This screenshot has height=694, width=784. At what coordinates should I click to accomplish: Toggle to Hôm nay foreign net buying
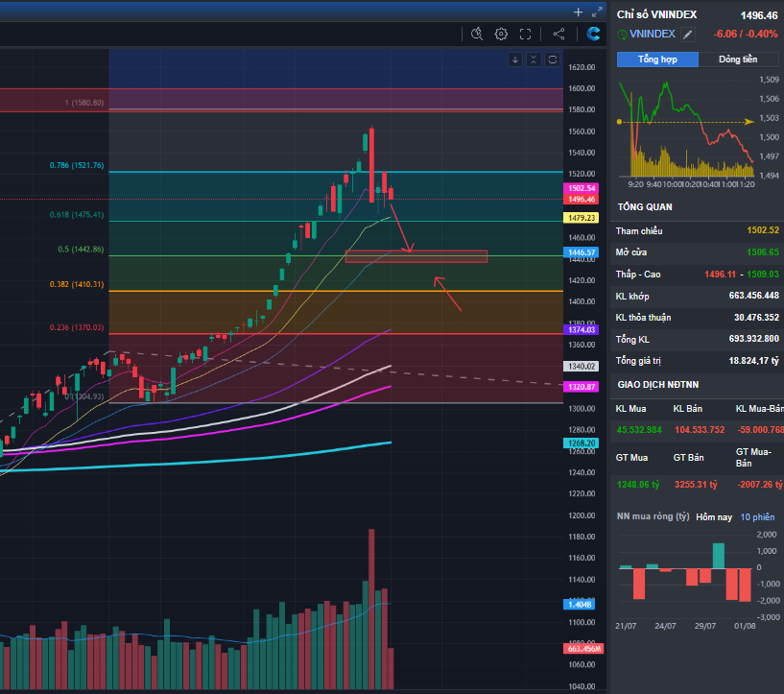click(x=713, y=516)
